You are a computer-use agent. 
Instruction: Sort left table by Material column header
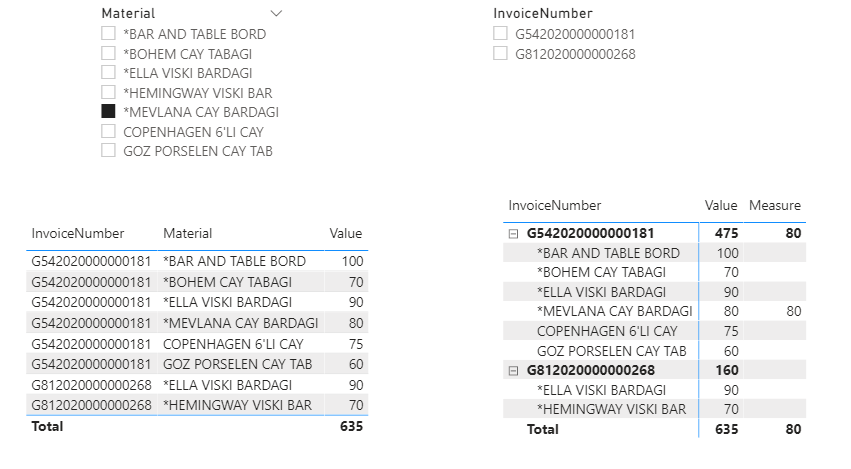[188, 233]
